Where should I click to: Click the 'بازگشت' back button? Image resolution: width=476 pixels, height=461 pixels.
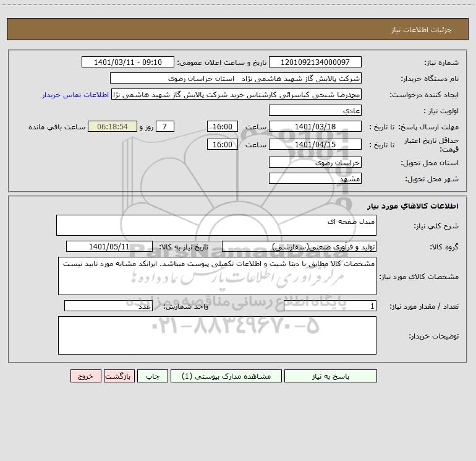(x=119, y=376)
